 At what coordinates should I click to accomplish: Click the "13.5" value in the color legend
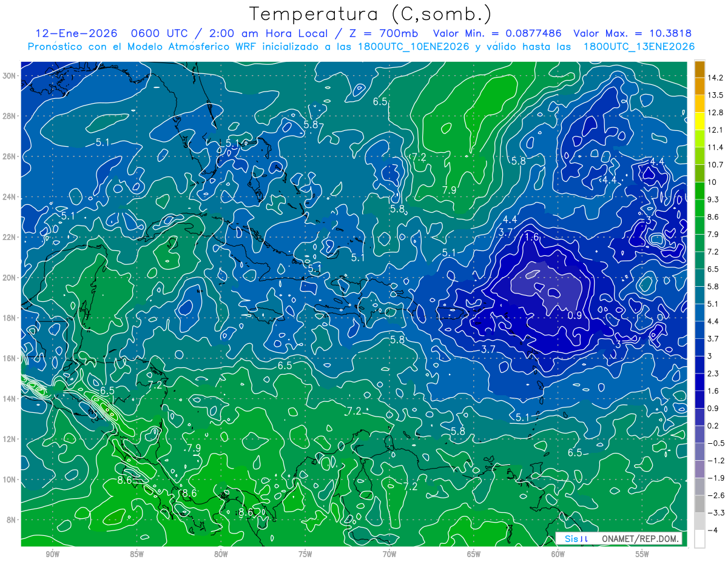click(x=716, y=95)
